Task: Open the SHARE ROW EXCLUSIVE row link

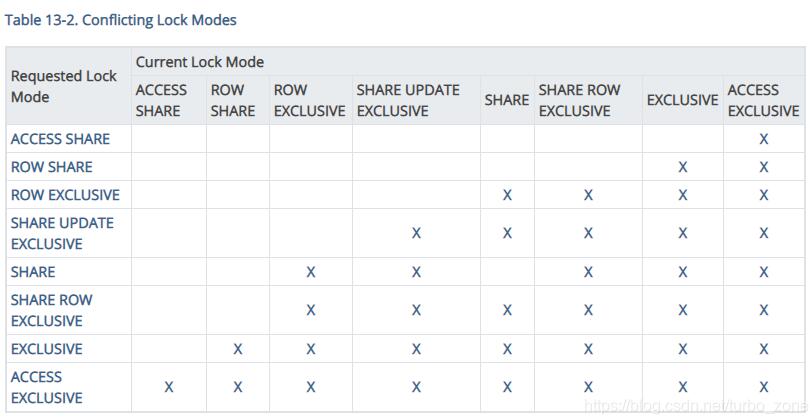Action: [x=51, y=310]
